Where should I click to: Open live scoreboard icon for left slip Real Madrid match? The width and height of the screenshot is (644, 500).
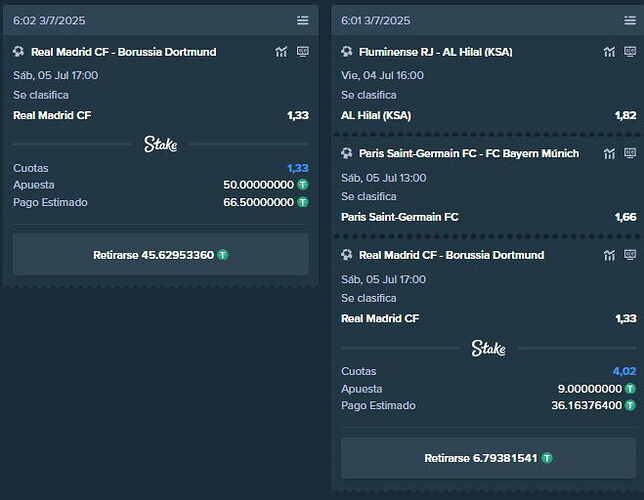tap(303, 51)
